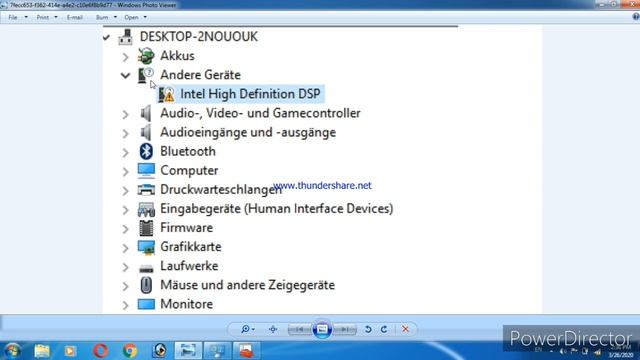Screen dimensions: 640x360
Task: Expand the Monitore category
Action: click(126, 305)
